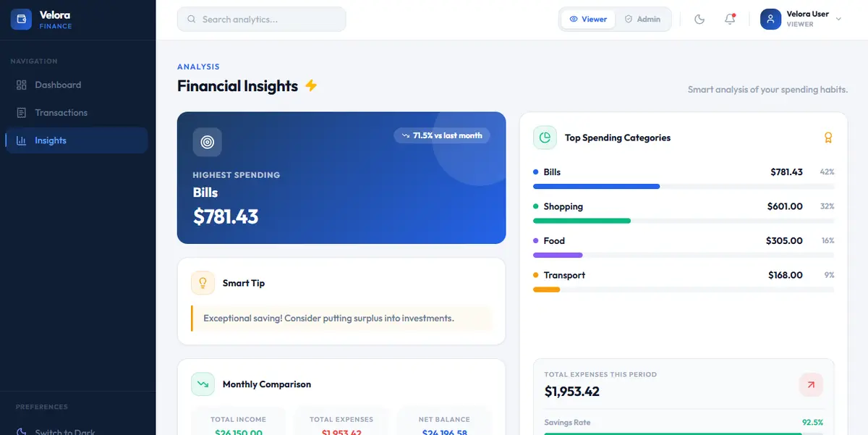The width and height of the screenshot is (868, 435).
Task: Click the Transport orange progress bar
Action: (x=546, y=290)
